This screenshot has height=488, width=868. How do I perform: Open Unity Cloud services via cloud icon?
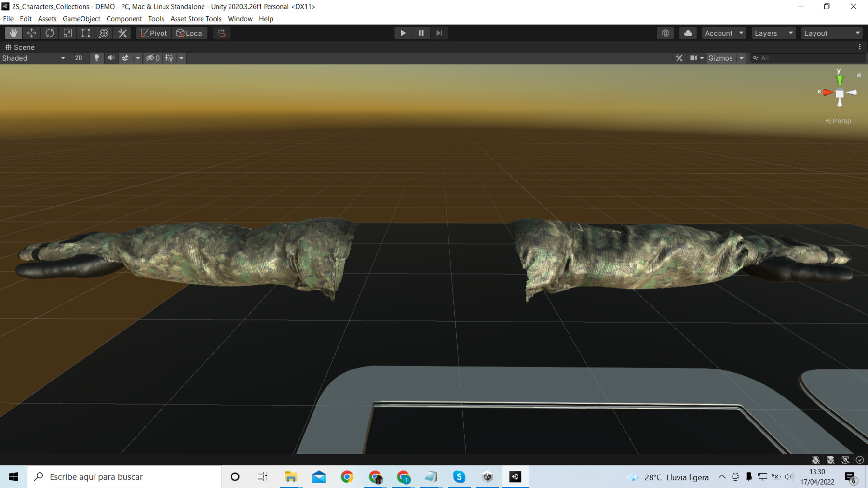tap(688, 33)
